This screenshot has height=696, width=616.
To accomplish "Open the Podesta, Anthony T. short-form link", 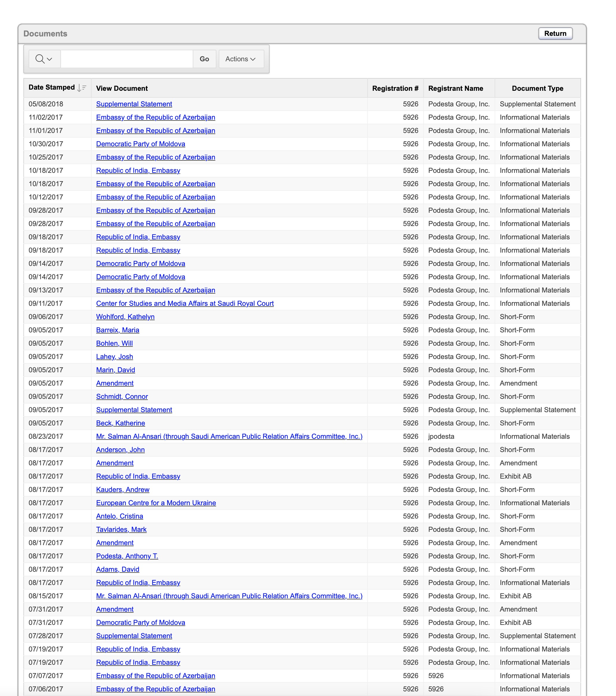I will click(x=127, y=556).
